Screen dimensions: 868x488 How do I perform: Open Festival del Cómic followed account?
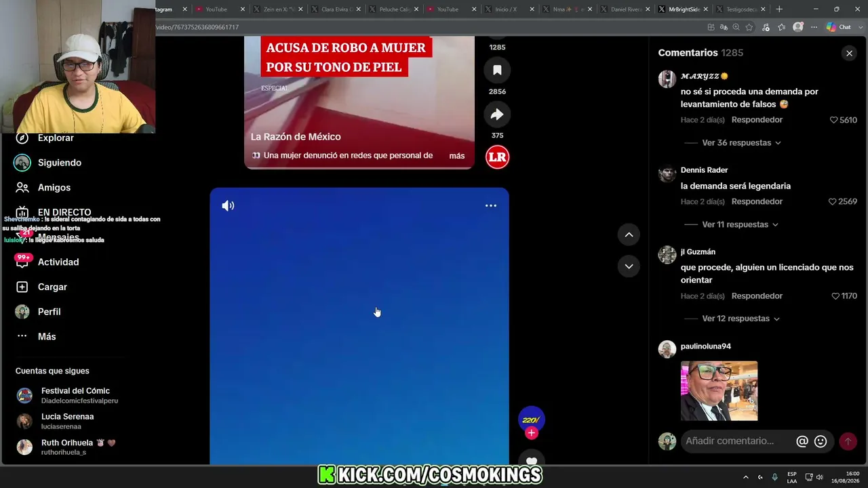tap(68, 396)
